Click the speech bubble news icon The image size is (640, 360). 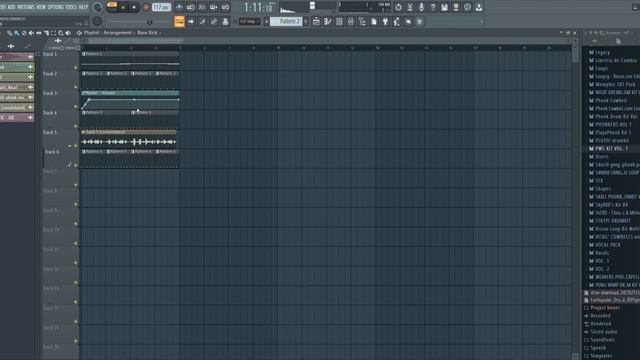point(467,7)
